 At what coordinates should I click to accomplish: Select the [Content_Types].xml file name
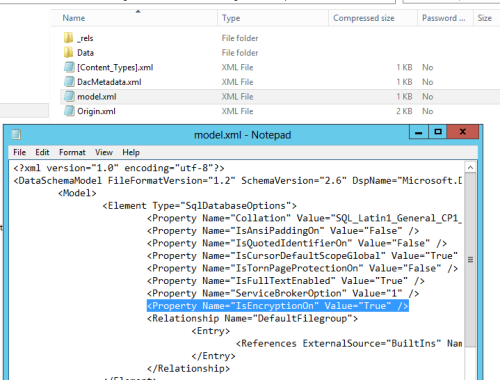coord(115,67)
